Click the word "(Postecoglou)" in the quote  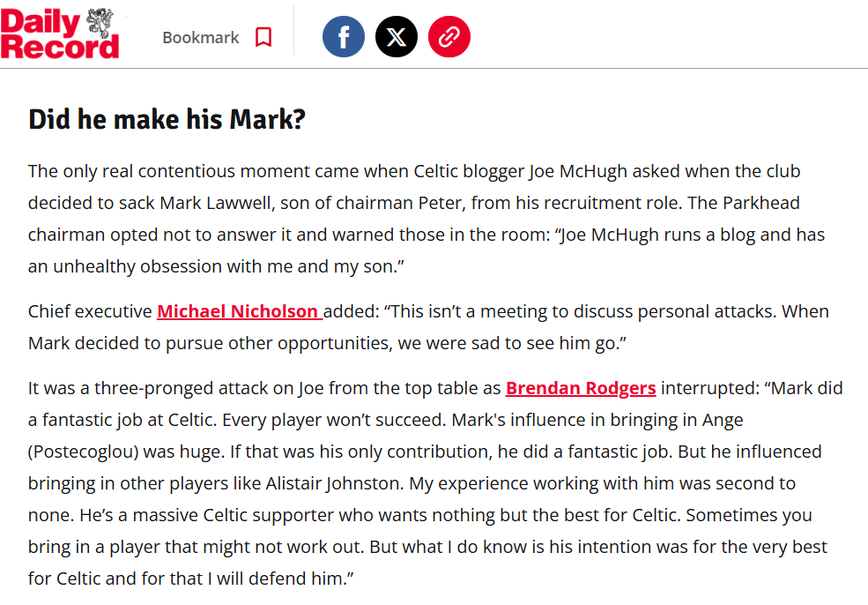click(83, 452)
